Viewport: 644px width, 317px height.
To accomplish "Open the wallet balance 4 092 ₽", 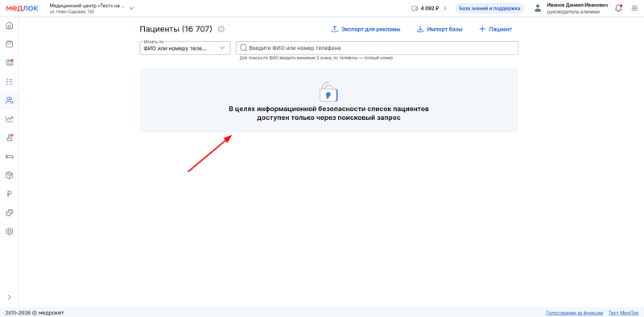I will coord(429,8).
